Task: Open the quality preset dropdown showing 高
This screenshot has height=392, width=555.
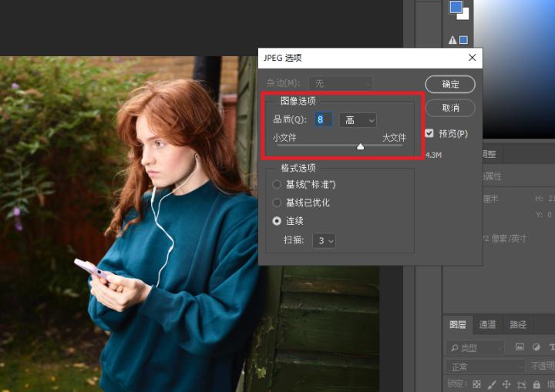Action: click(357, 120)
